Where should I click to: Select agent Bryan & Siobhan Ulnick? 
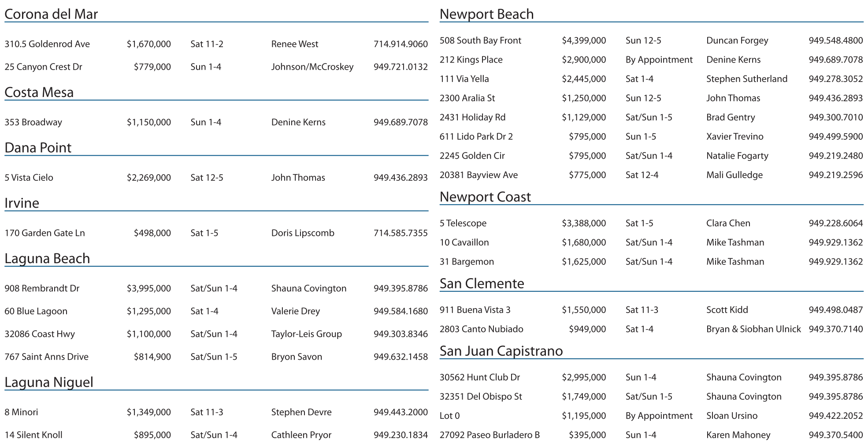pos(753,329)
